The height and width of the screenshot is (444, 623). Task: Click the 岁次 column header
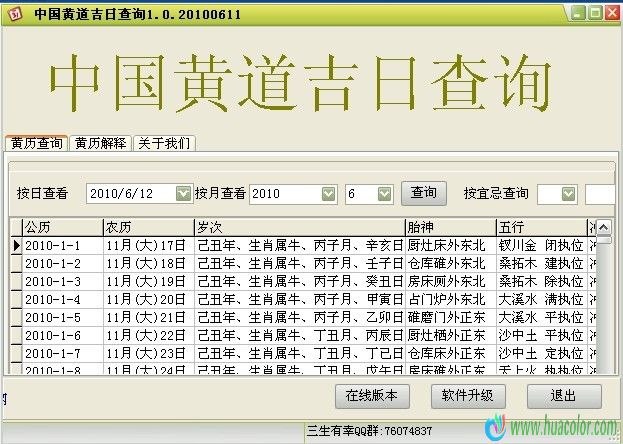[300, 227]
